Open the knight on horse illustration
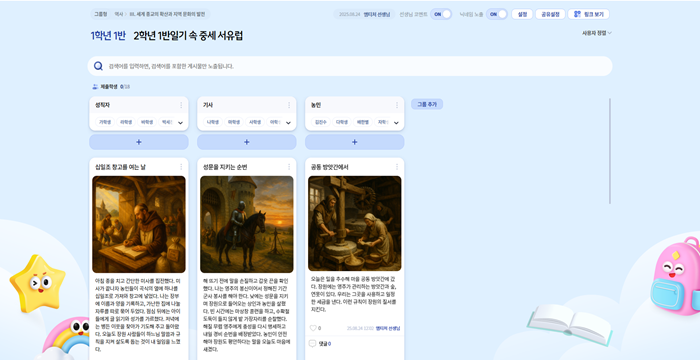This screenshot has height=360, width=700. pos(247,224)
